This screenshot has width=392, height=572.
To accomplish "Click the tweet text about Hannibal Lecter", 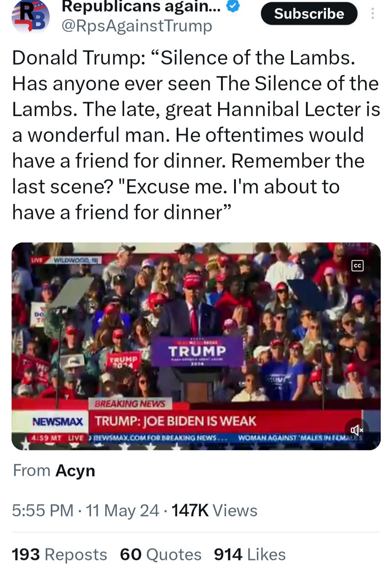I will point(196,135).
